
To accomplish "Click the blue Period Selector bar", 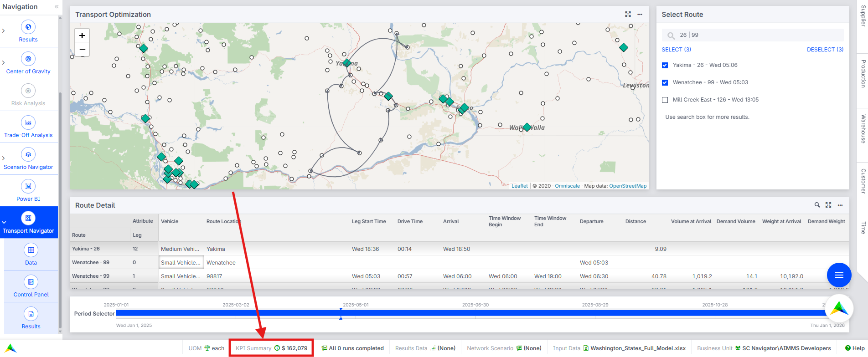I will tap(471, 313).
